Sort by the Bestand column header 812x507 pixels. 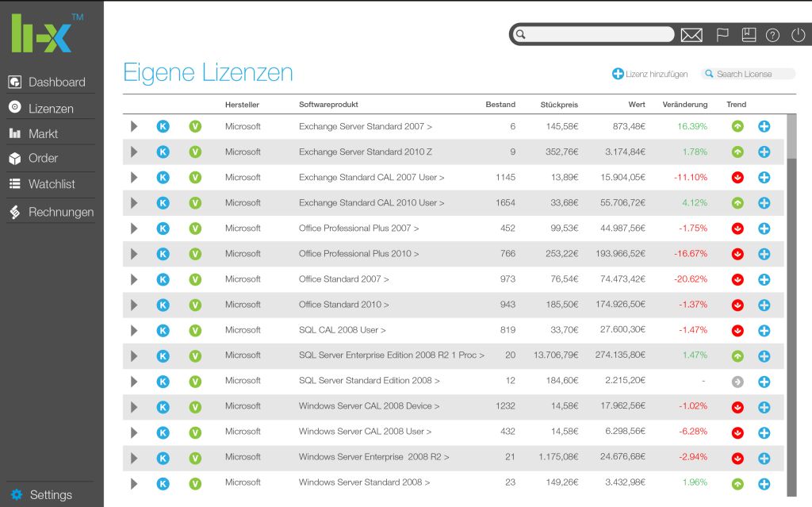point(500,105)
